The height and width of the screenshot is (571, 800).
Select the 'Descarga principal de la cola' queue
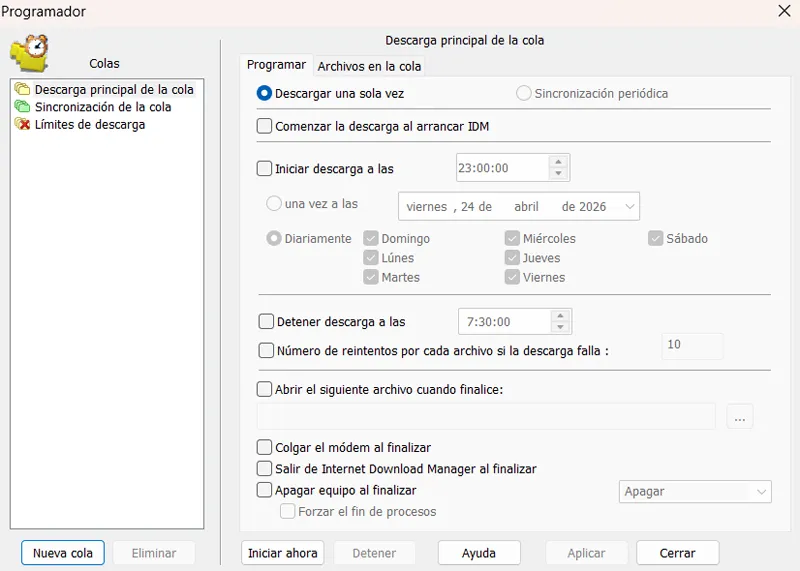coord(114,89)
